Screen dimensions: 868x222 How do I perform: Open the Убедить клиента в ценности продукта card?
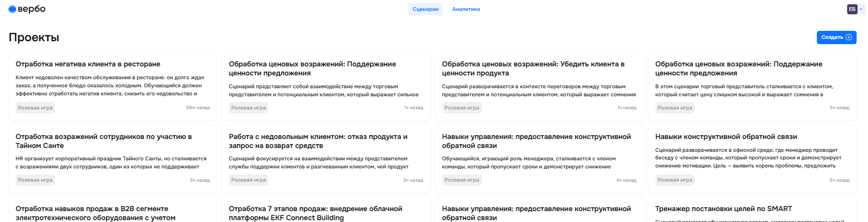533,68
